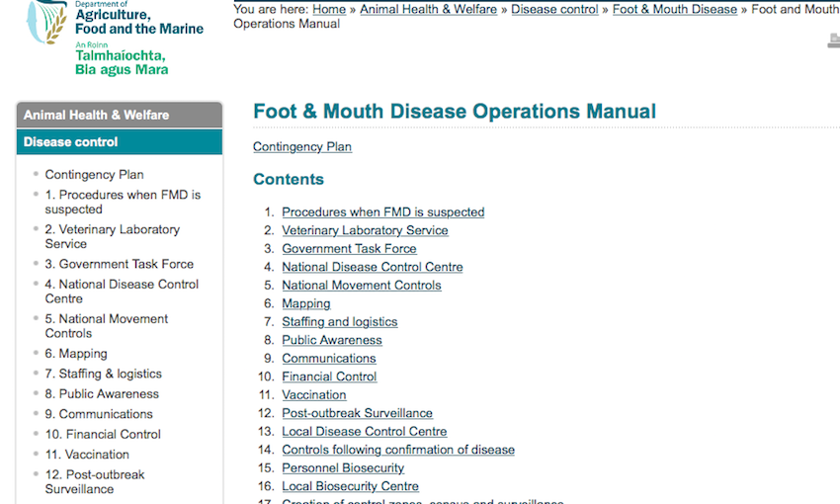Open Veterinary Laboratory Service in Contents list
Viewport: 840px width, 504px height.
(x=365, y=230)
